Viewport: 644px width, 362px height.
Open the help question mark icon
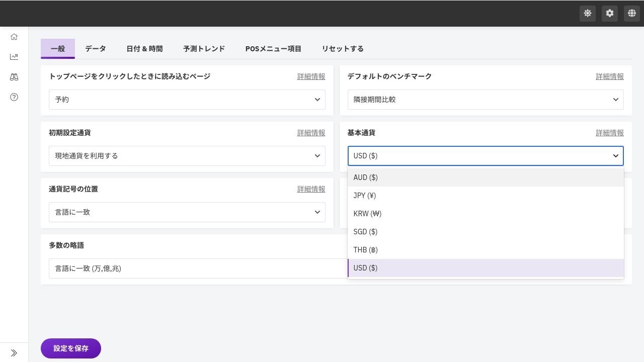pyautogui.click(x=14, y=97)
